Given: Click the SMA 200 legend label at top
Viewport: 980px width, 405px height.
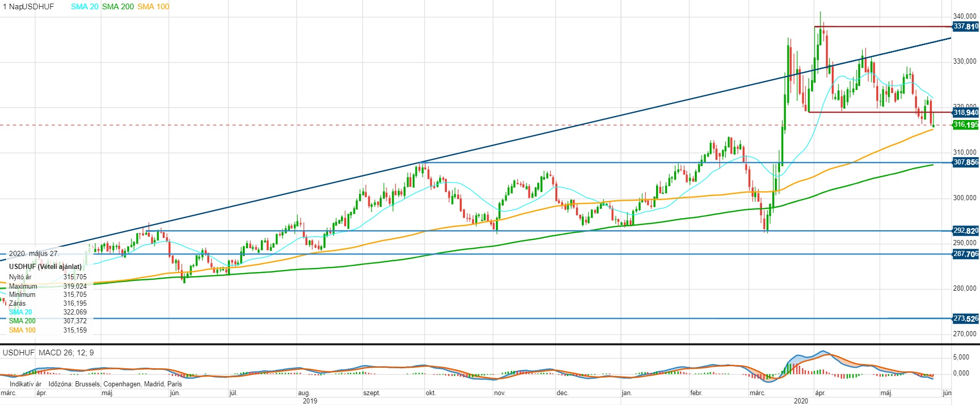Looking at the screenshot, I should click(x=118, y=7).
